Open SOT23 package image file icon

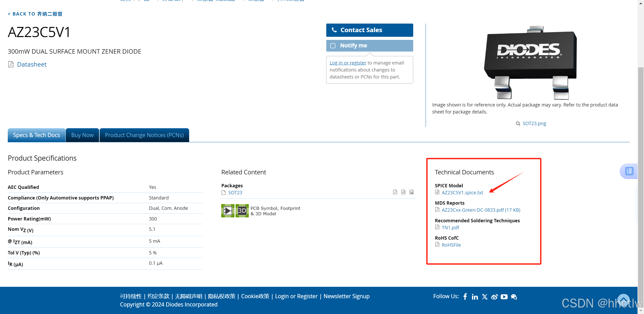coord(412,192)
